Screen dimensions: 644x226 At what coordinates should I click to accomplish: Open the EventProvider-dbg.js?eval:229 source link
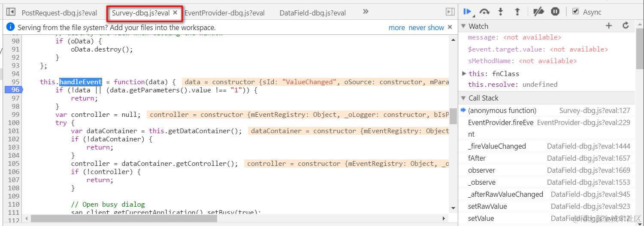click(x=584, y=122)
